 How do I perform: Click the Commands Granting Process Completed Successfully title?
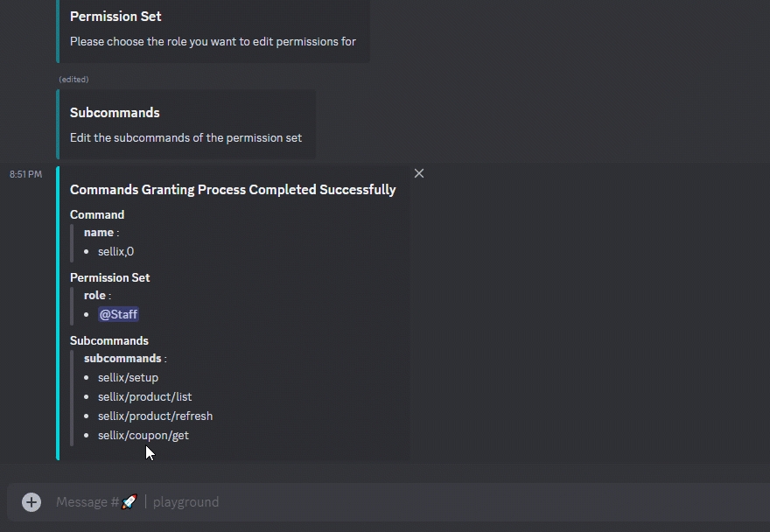click(x=233, y=190)
